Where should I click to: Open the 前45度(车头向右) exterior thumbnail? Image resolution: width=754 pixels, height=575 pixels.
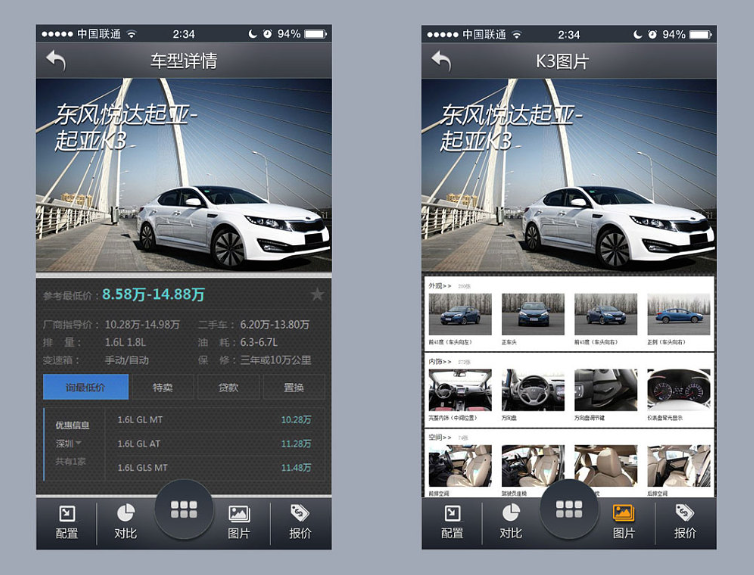(606, 314)
